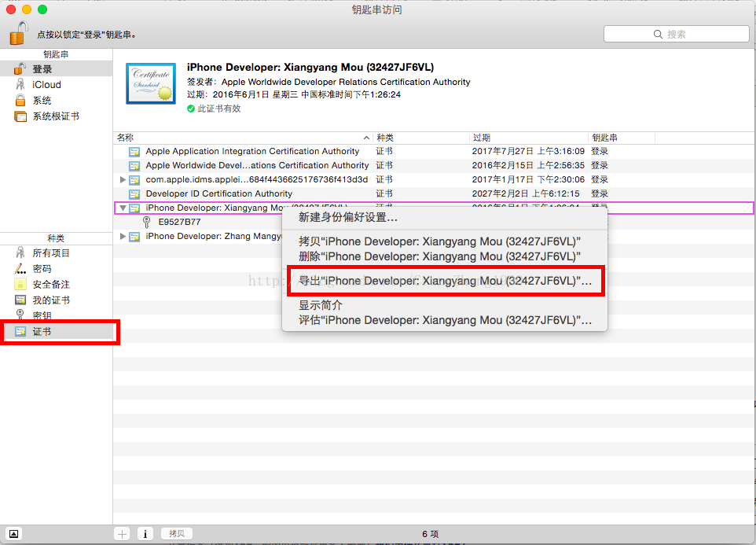Select iPhone Developer: Zhang Mangyu row
This screenshot has height=545, width=756.
tap(213, 237)
